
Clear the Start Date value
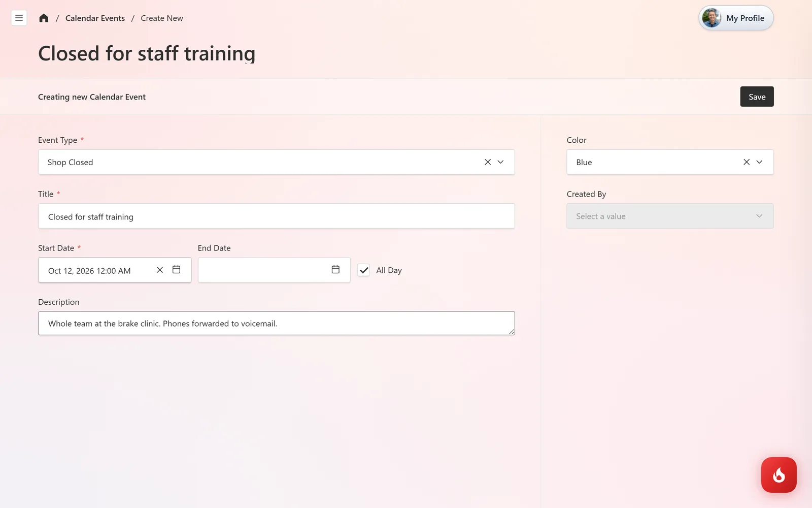coord(160,270)
